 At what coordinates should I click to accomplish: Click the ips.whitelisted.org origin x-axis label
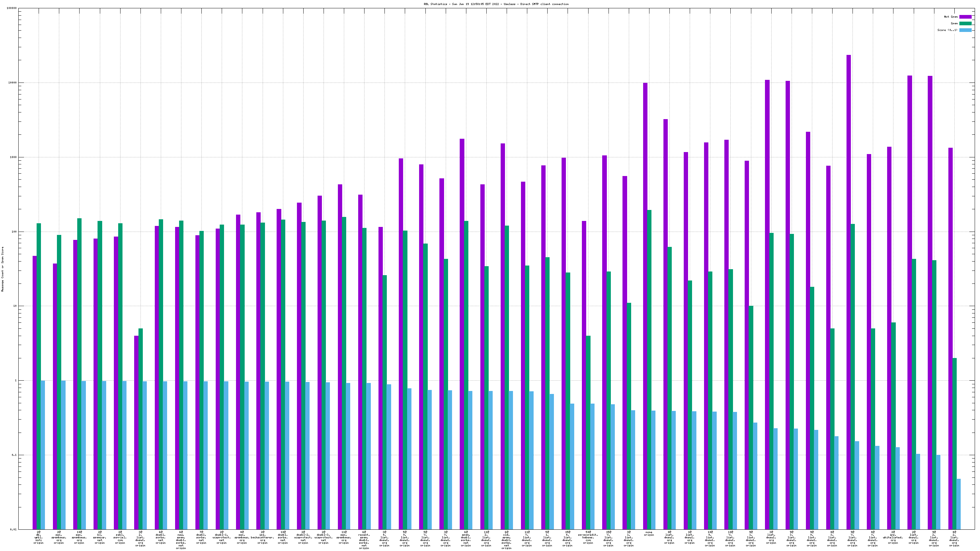pyautogui.click(x=892, y=537)
